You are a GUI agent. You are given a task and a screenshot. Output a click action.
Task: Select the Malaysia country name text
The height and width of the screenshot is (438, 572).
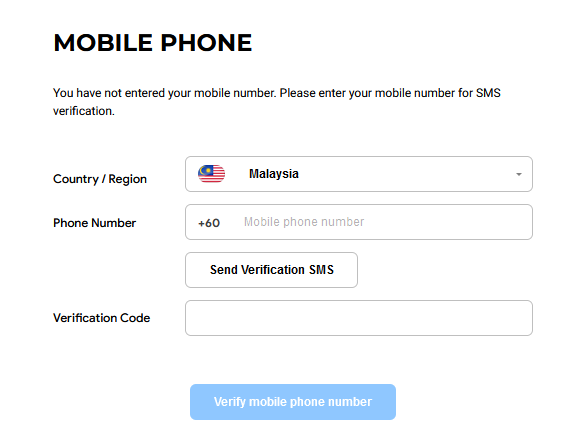coord(274,174)
